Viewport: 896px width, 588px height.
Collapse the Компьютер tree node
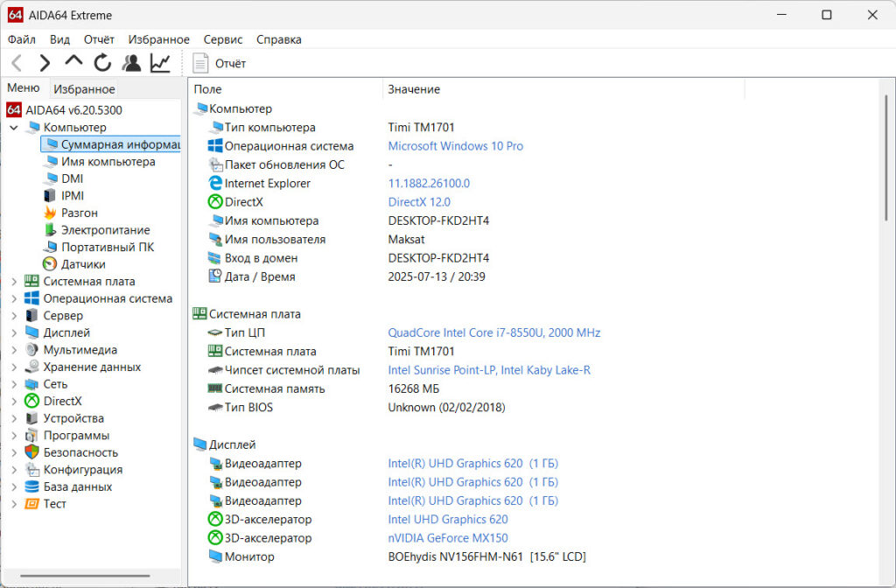click(x=14, y=128)
